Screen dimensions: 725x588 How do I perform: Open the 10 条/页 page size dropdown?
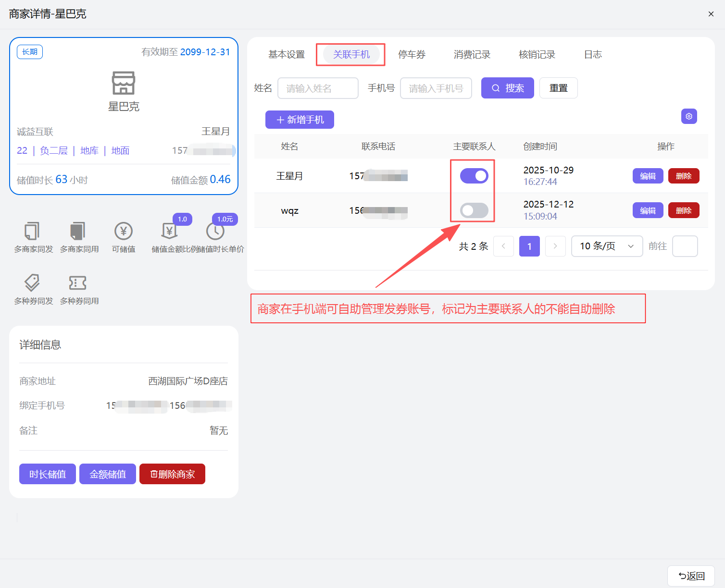(607, 246)
